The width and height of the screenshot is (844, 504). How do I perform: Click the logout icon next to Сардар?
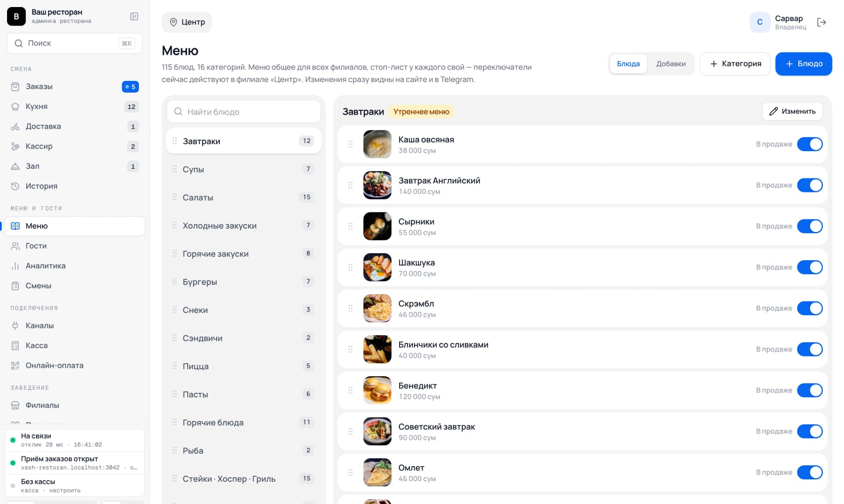821,22
